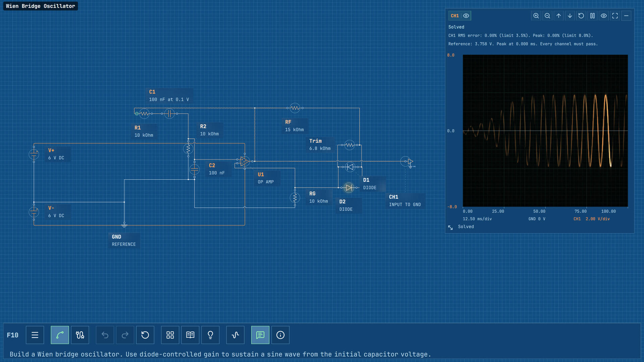Zoom in on the oscilloscope
This screenshot has width=644, height=362.
point(536,16)
